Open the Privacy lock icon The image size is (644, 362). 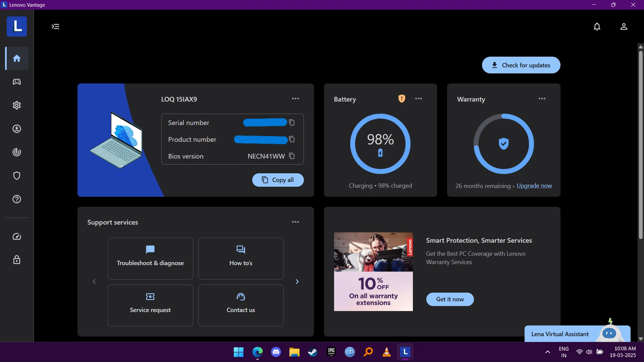coord(16,260)
